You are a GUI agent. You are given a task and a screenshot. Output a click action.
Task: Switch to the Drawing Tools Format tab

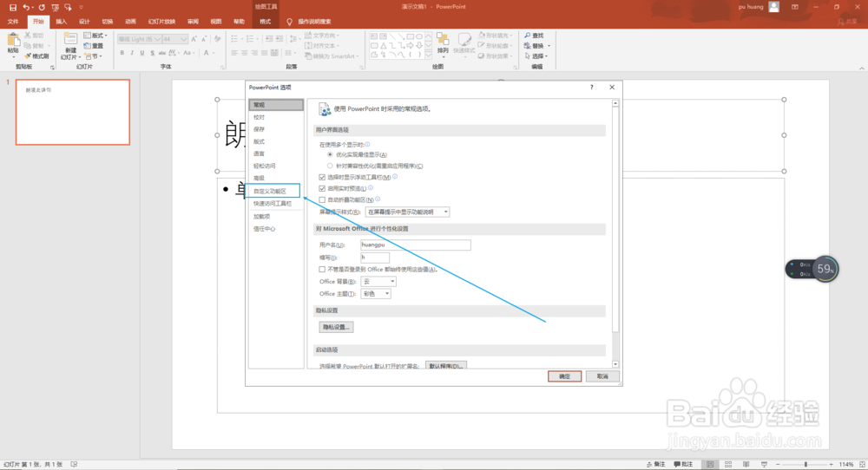click(x=266, y=22)
